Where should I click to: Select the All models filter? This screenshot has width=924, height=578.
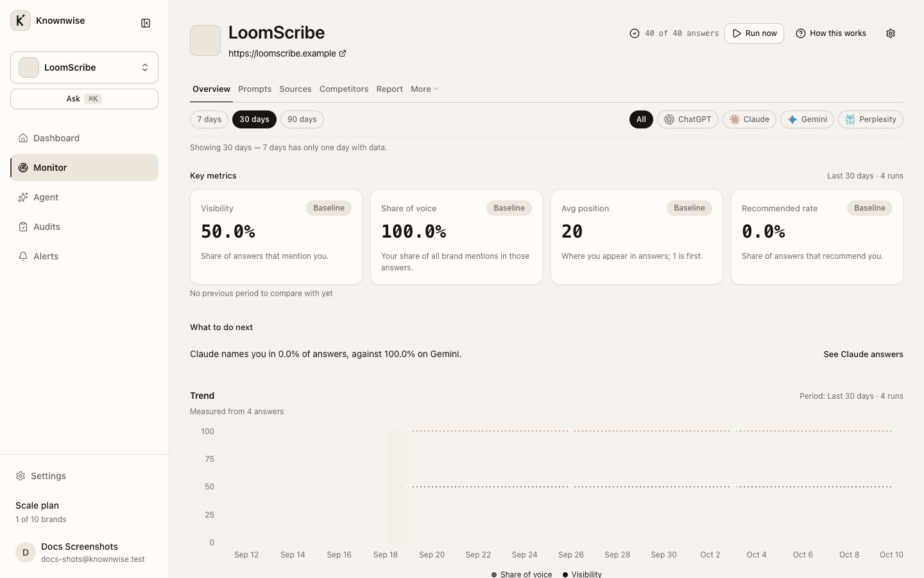pyautogui.click(x=641, y=119)
